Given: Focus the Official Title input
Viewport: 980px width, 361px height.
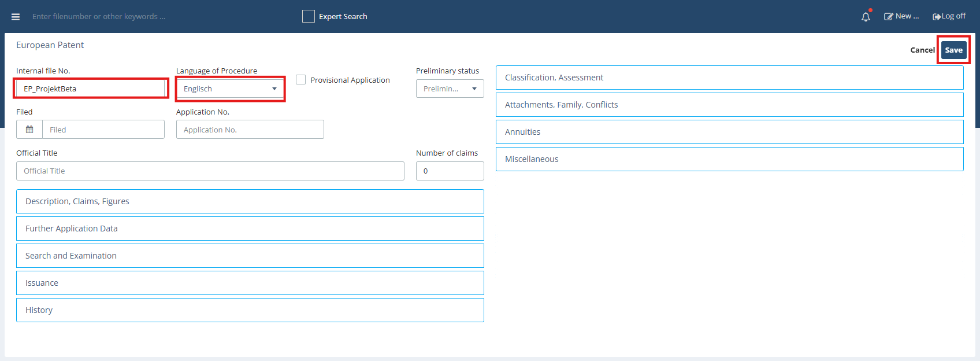Looking at the screenshot, I should click(x=210, y=171).
